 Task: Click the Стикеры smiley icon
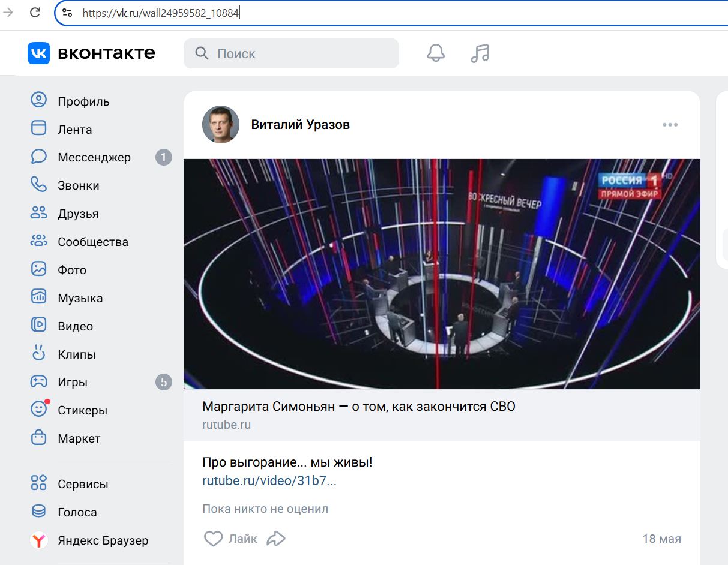click(x=38, y=410)
